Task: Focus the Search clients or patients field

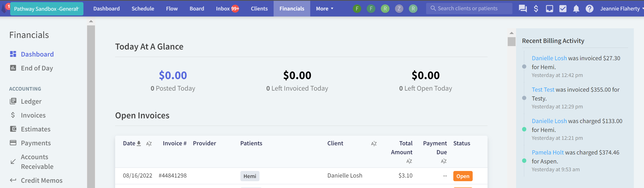Action: point(469,8)
